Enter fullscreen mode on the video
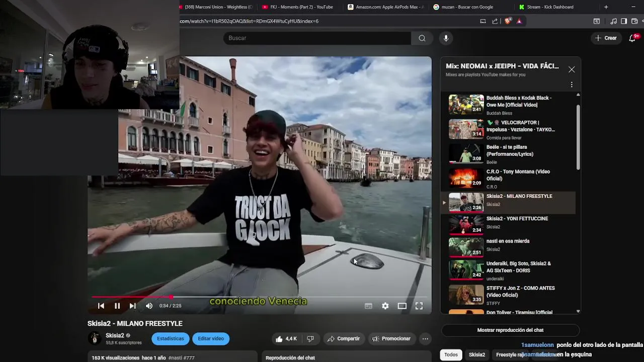Viewport: 644px width, 362px height. [x=419, y=306]
